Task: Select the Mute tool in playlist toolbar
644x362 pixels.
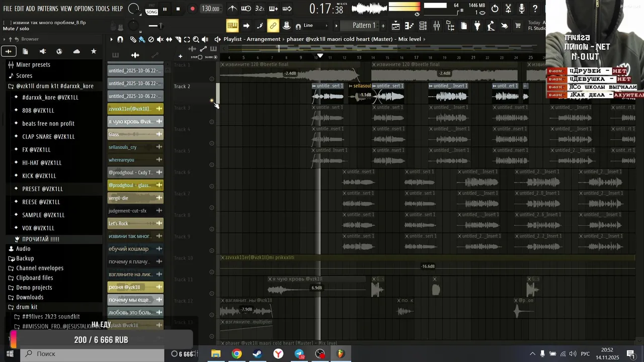Action: [x=160, y=39]
